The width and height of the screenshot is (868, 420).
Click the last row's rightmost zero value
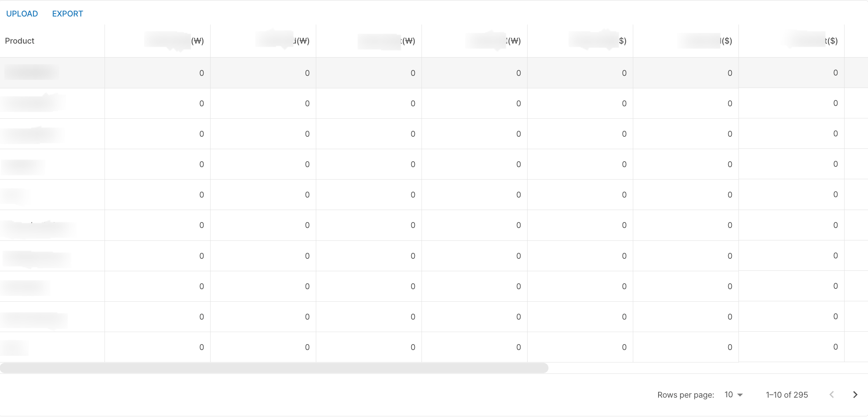(x=835, y=347)
